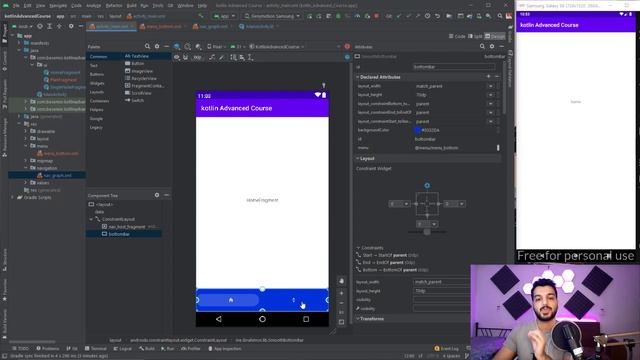Click the horizontal bias slider handle
The width and height of the screenshot is (640, 360).
427,232
